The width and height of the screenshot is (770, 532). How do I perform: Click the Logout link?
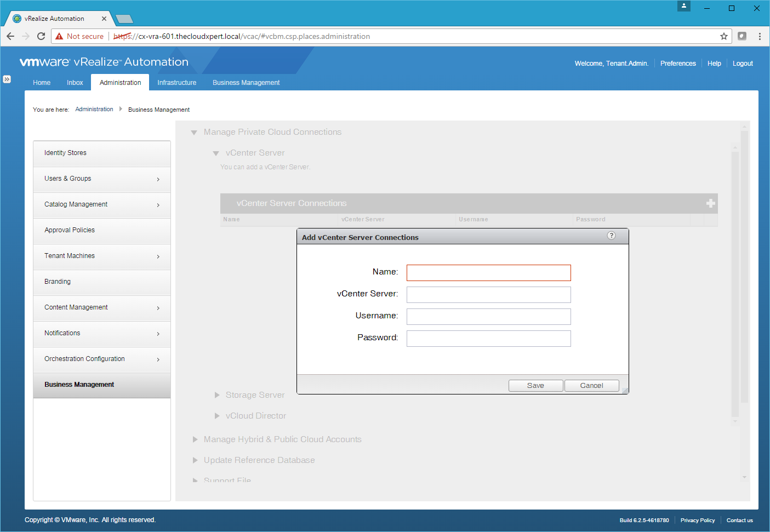point(742,64)
